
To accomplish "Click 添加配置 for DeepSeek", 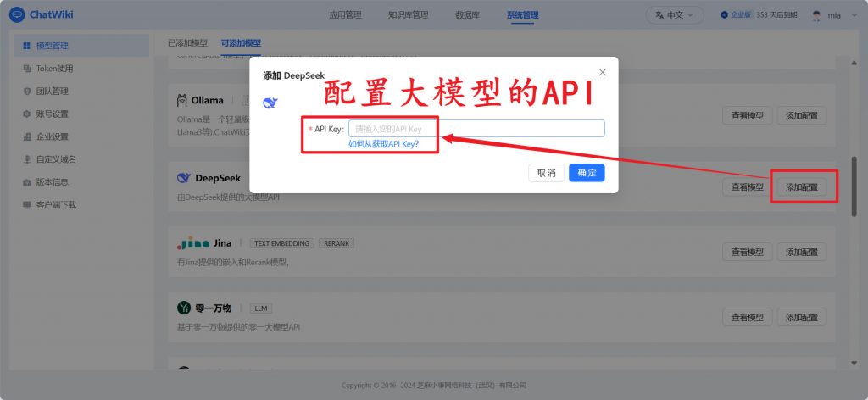I will point(802,187).
